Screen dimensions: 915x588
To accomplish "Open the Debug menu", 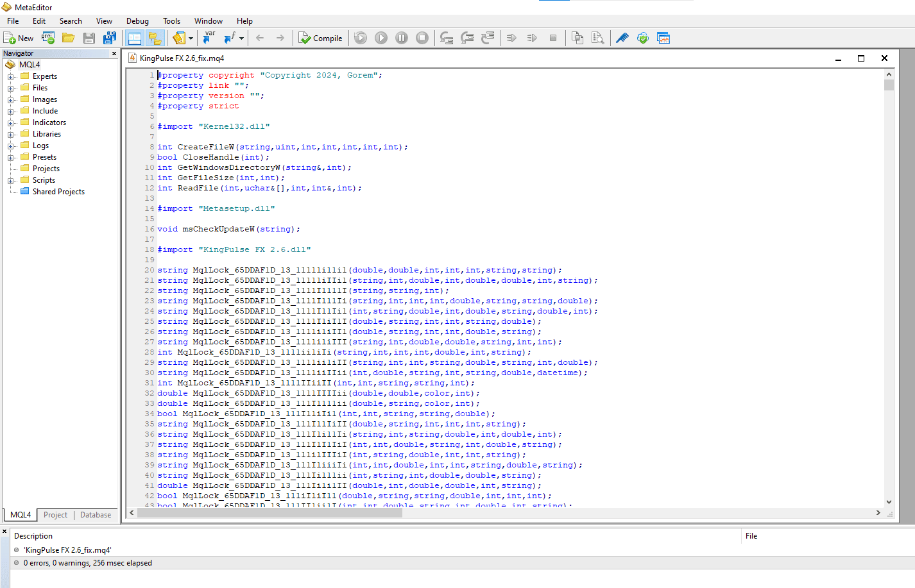I will pos(137,21).
